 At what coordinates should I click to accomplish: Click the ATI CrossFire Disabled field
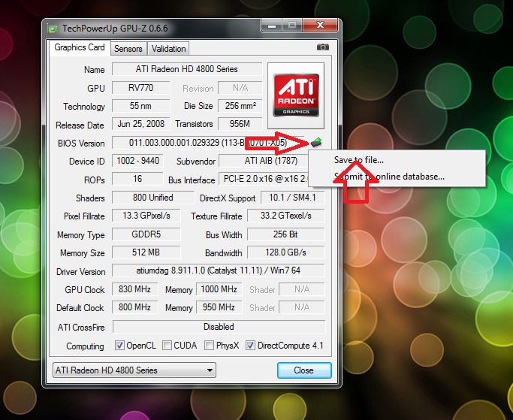[x=219, y=327]
